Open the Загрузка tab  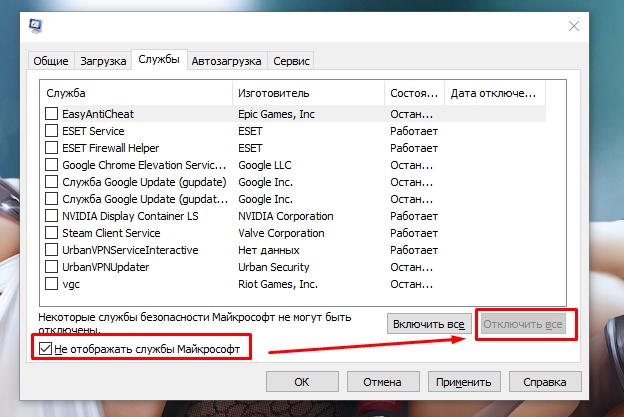103,61
